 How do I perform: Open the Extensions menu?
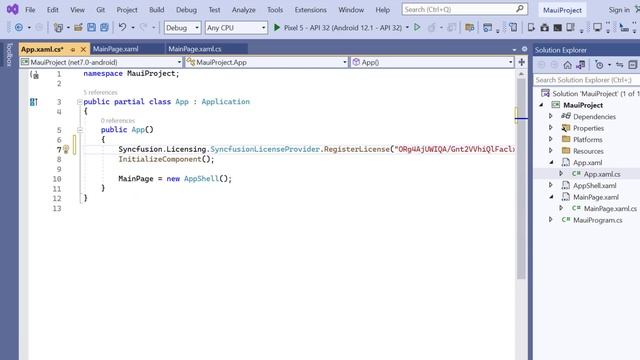pos(311,9)
